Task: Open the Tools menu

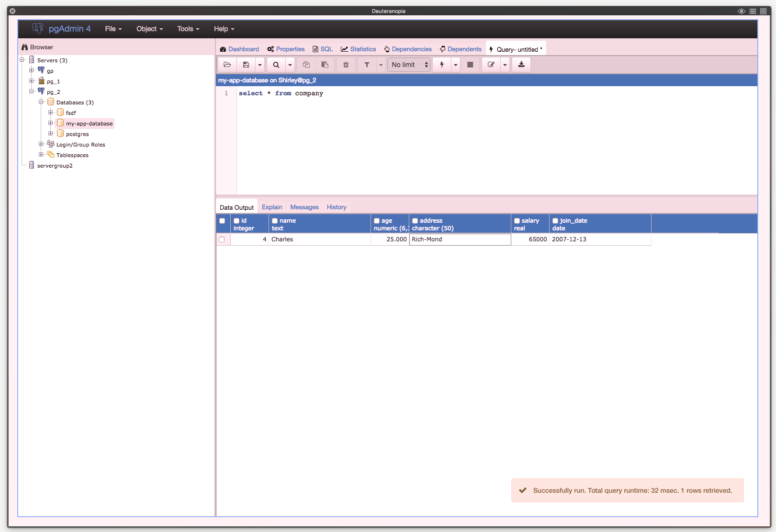Action: tap(188, 29)
